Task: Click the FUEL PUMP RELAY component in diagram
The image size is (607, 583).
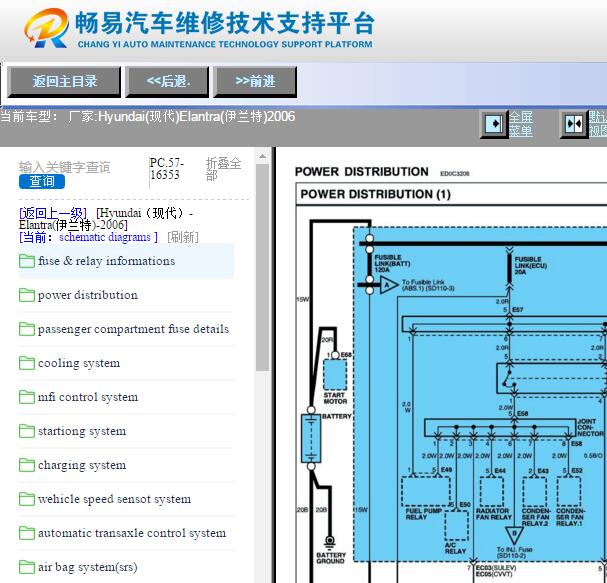Action: click(426, 491)
